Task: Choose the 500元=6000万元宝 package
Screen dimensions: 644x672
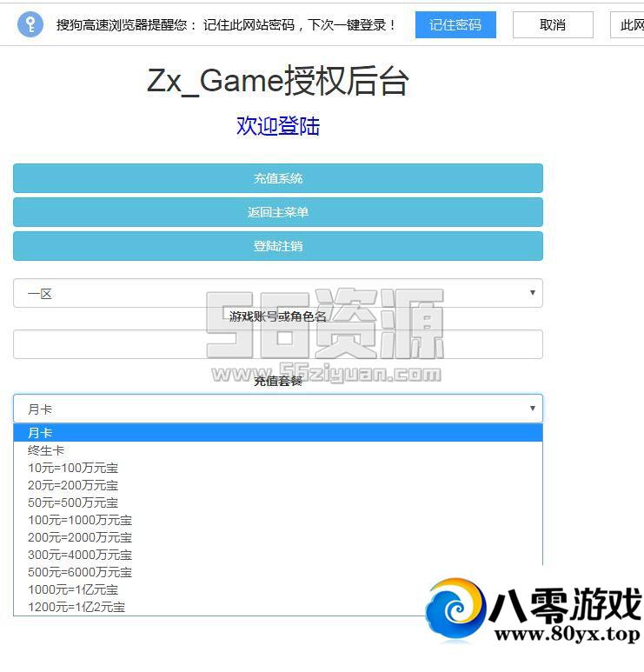Action: coord(80,572)
